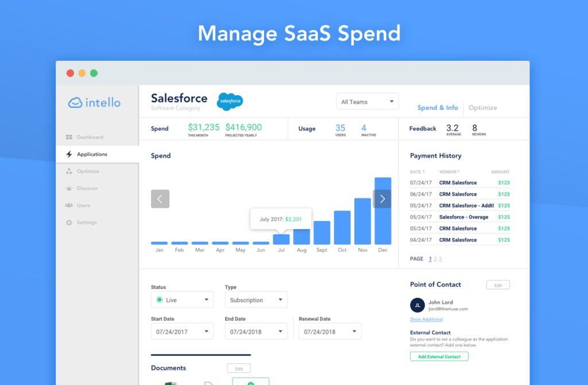Go to next chart period arrow
Image resolution: width=588 pixels, height=385 pixels.
[382, 199]
